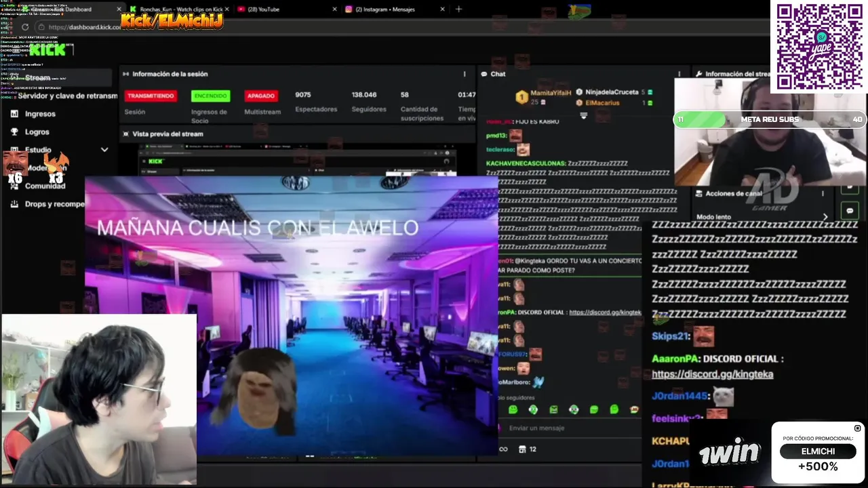This screenshot has height=488, width=868.
Task: Open the discord.gg/kingteka link in the large chat overlay
Action: (712, 374)
